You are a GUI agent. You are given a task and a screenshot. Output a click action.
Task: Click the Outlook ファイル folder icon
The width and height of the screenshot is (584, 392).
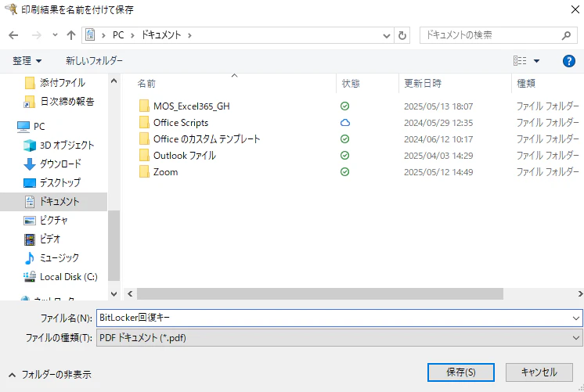(x=144, y=155)
